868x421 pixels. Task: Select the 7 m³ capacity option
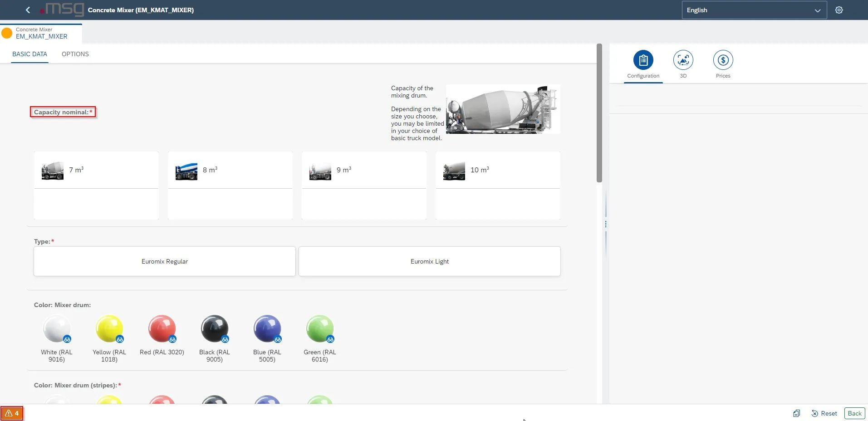[x=96, y=171]
